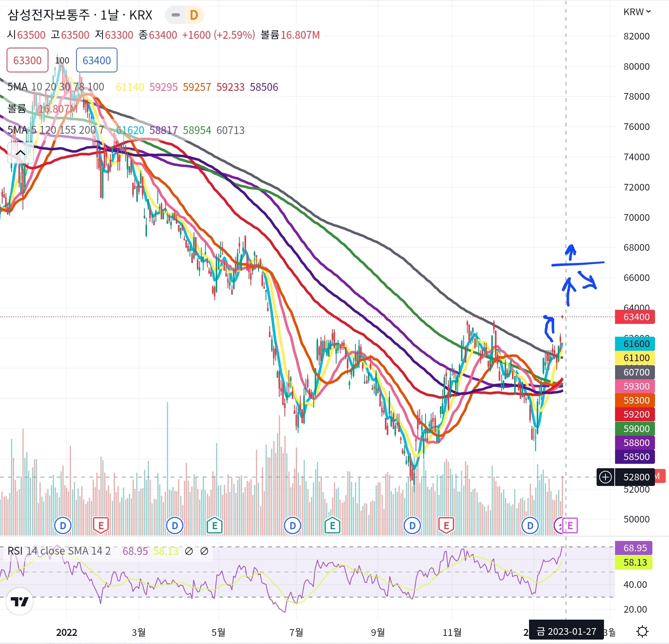Click the 7월 label on the time axis

[x=296, y=633]
